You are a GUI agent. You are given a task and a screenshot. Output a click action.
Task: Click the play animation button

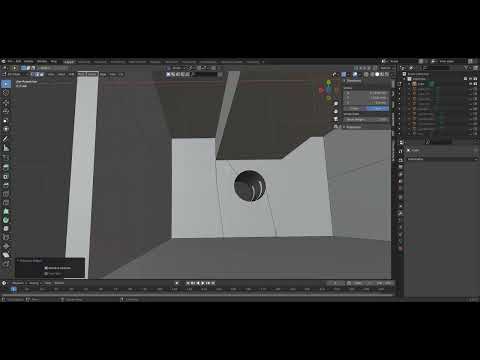(203, 283)
